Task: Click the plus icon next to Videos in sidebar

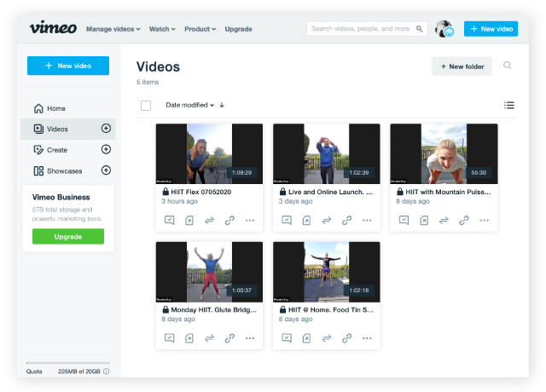Action: (x=106, y=129)
